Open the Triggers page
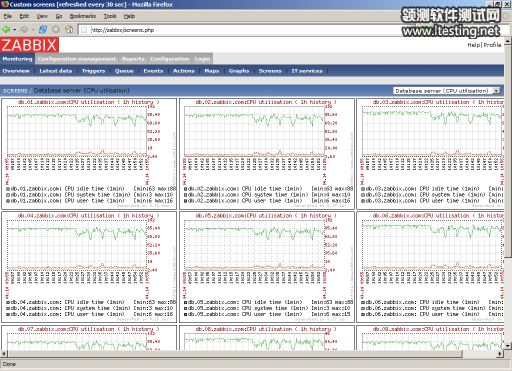Viewport: 512px width, 371px height. [93, 71]
